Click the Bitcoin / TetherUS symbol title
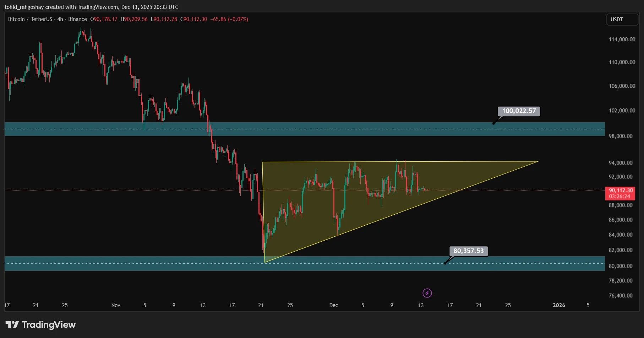The image size is (644, 338). click(x=30, y=19)
